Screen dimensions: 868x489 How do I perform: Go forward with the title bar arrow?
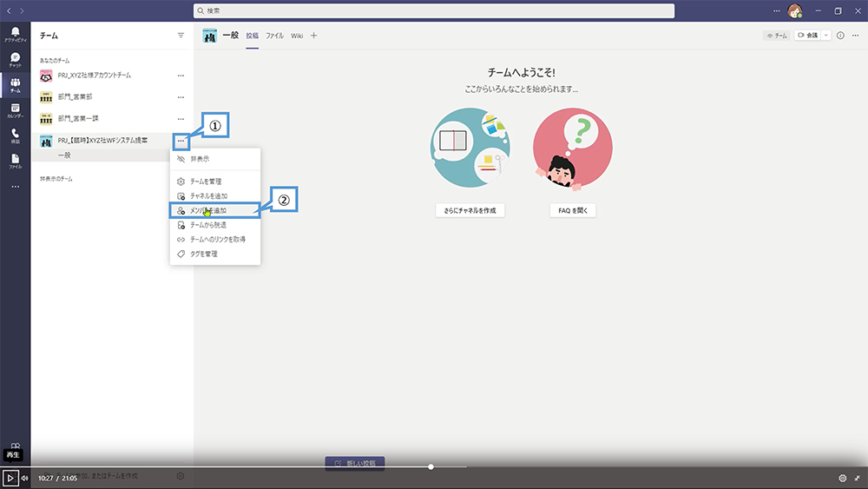pyautogui.click(x=22, y=10)
